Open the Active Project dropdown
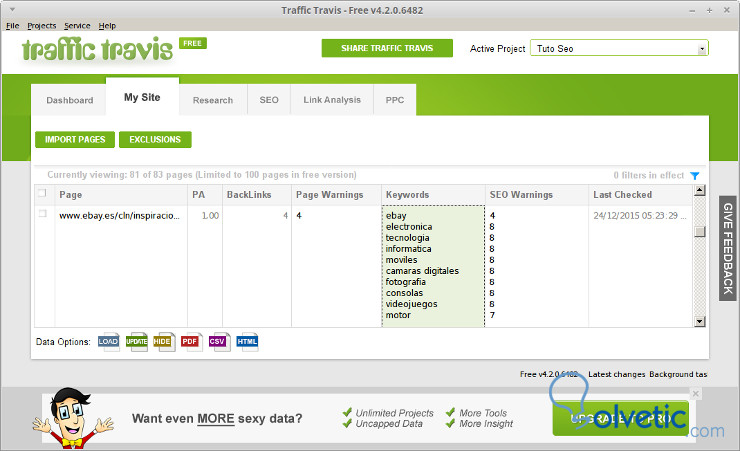Image resolution: width=740 pixels, height=451 pixels. pyautogui.click(x=619, y=48)
